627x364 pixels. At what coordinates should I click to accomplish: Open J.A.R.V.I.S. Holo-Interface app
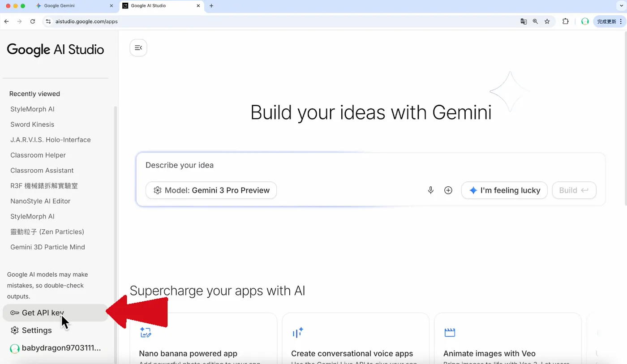tap(51, 140)
